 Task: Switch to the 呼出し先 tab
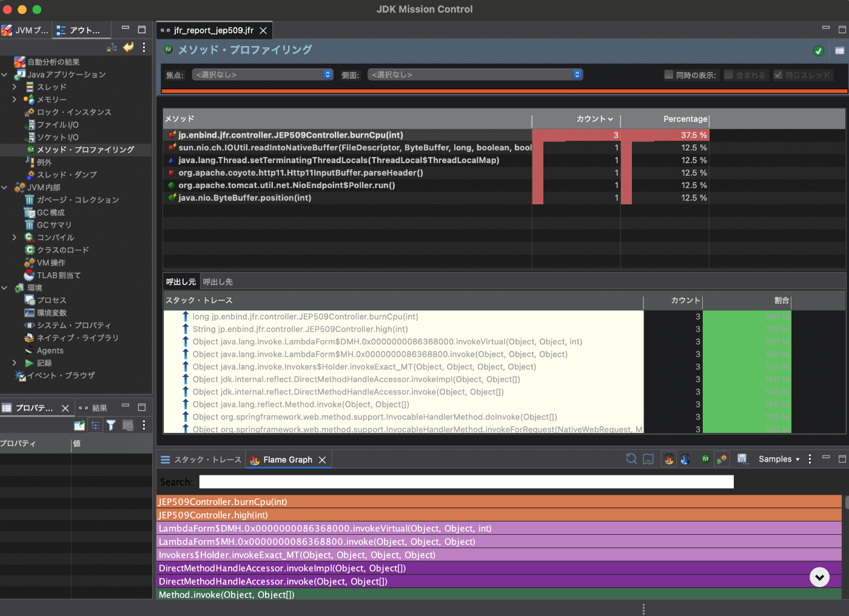pos(218,282)
